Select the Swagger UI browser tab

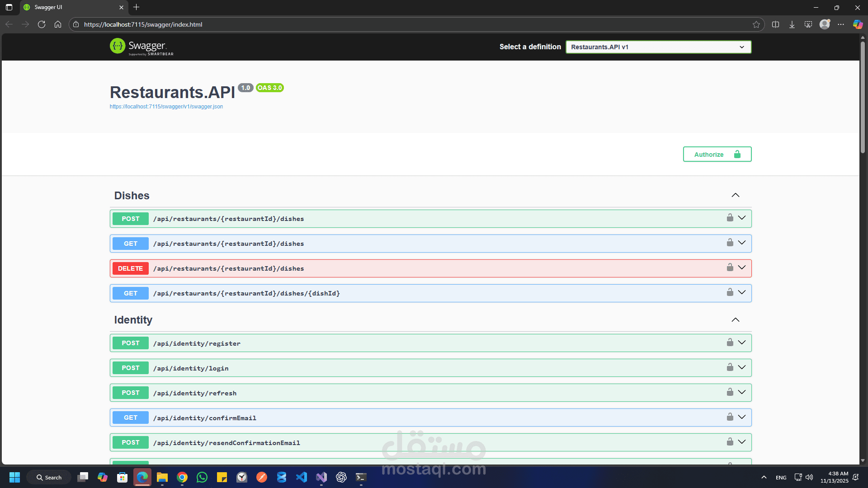click(x=74, y=7)
